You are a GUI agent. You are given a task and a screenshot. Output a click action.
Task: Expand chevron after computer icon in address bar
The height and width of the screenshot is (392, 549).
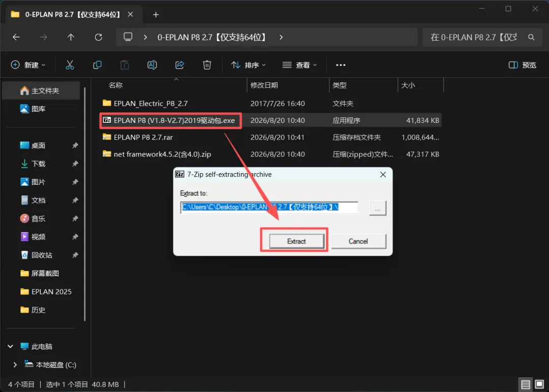pyautogui.click(x=145, y=37)
